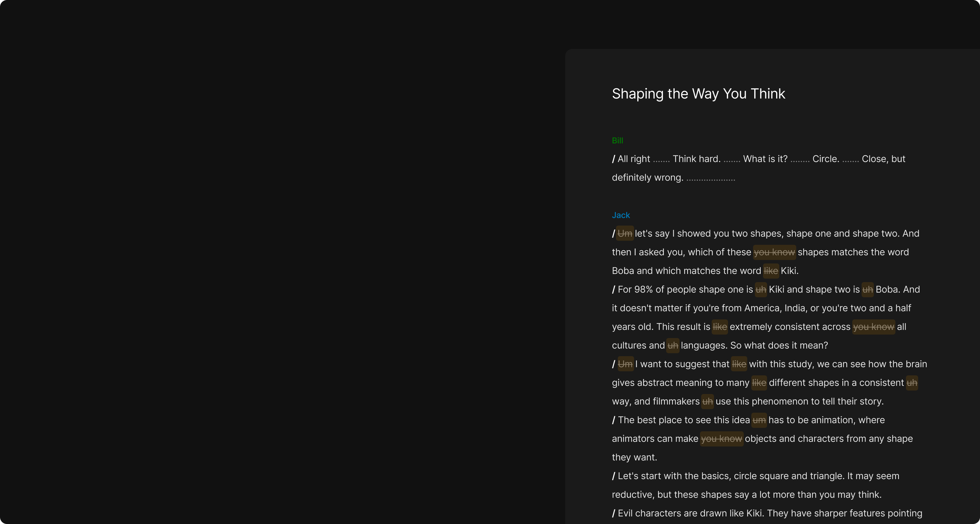Select struck-out you know before shapes matches
This screenshot has height=524, width=980.
(774, 252)
